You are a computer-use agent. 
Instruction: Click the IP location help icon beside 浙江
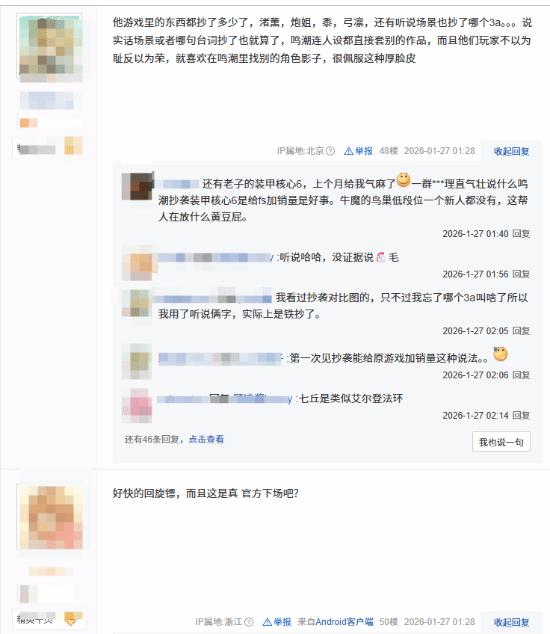coord(249,622)
